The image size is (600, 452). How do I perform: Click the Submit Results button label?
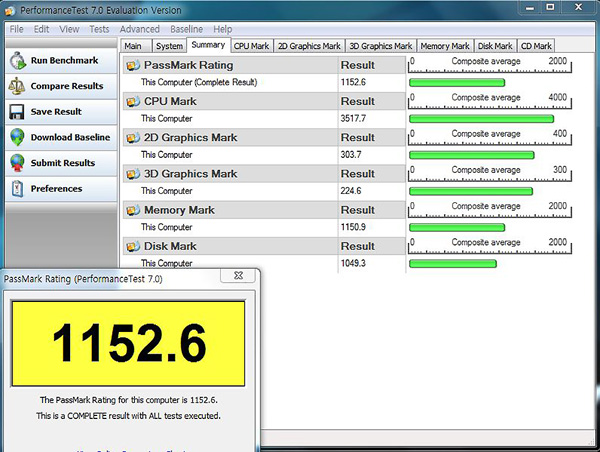pos(63,163)
